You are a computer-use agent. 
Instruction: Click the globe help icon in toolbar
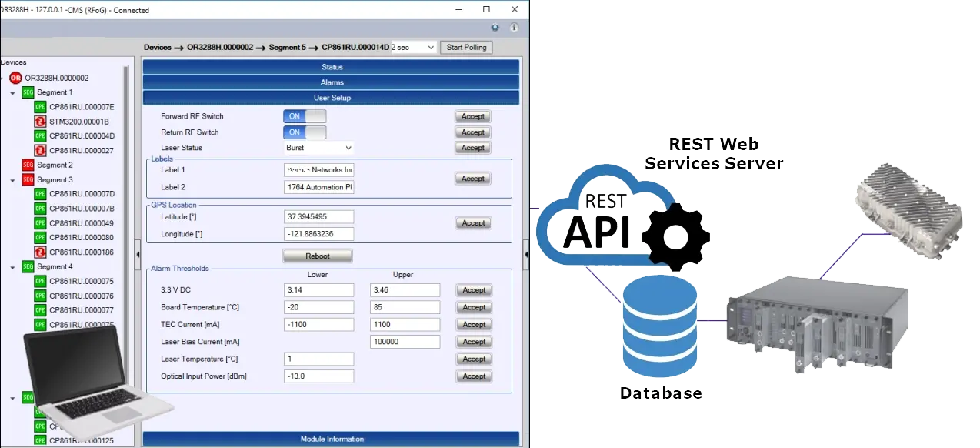click(x=495, y=28)
